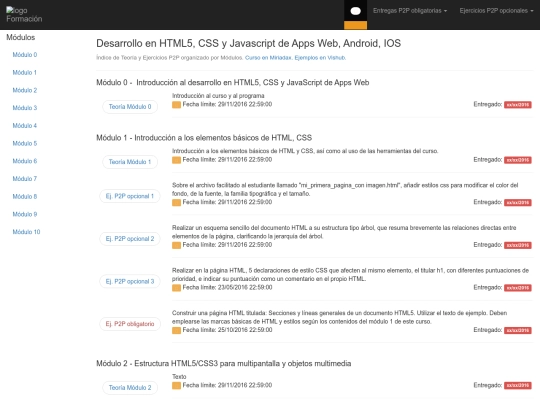Screen dimensions: 540x405
Task: Open the Ej. P2P obligatorio button
Action: point(130,324)
